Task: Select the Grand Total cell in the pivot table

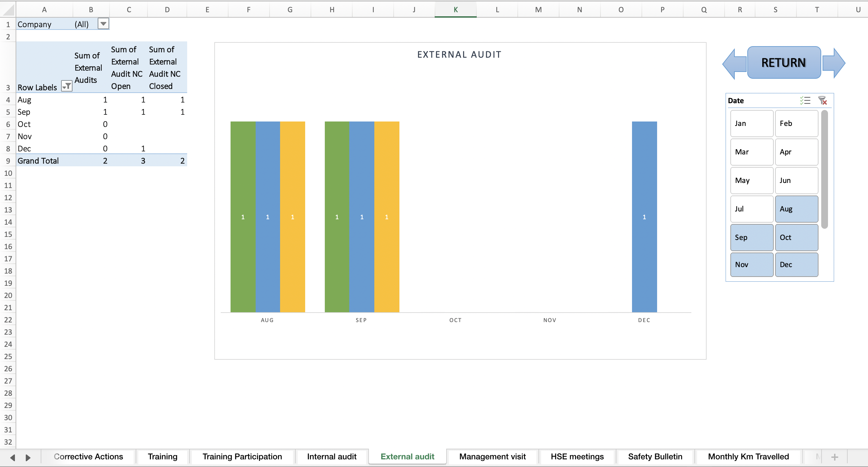Action: [38, 161]
